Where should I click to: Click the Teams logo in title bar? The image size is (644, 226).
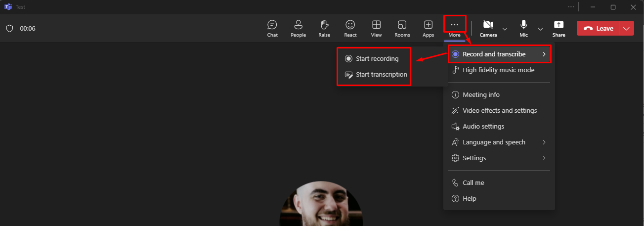coord(8,7)
